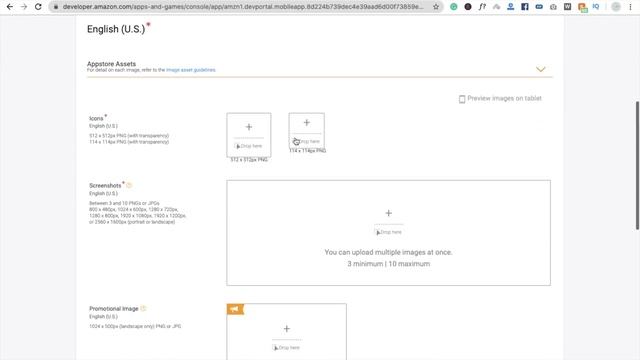Bookmark this page with the star
640x360 pixels.
coord(436,7)
